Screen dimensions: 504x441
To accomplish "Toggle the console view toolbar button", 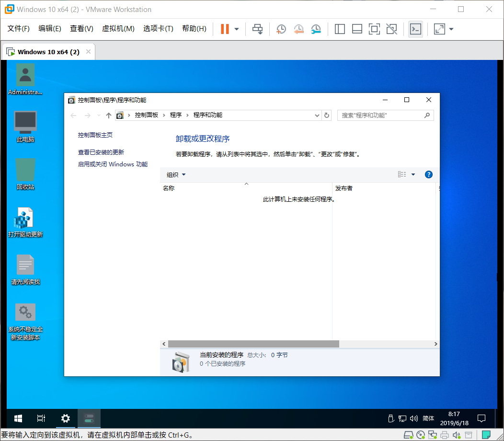I will [x=415, y=29].
